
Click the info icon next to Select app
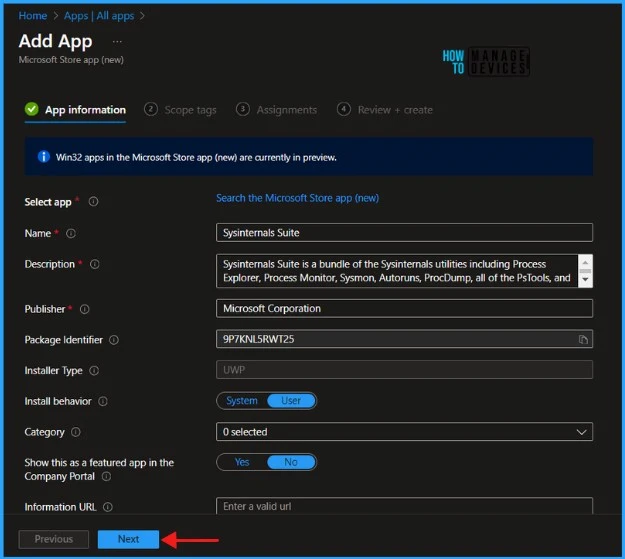point(93,202)
